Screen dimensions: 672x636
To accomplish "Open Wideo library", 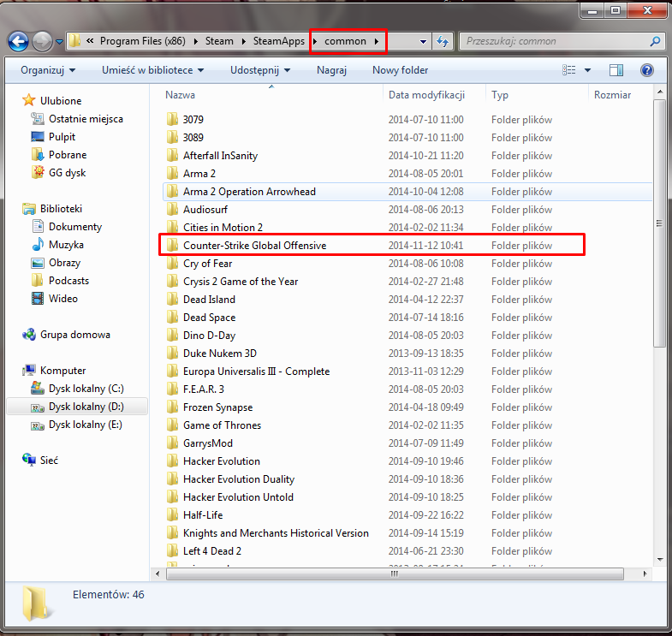I will tap(63, 299).
